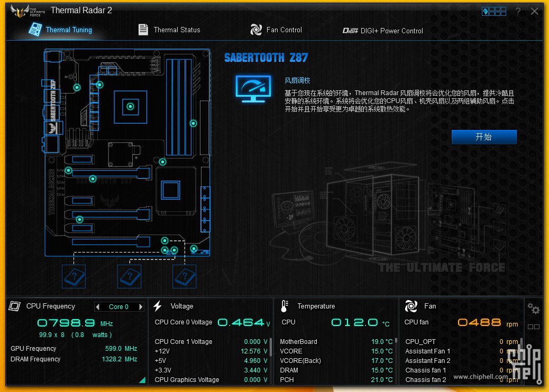Select the Chassis fan 1 row
The height and width of the screenshot is (392, 549).
[x=462, y=370]
